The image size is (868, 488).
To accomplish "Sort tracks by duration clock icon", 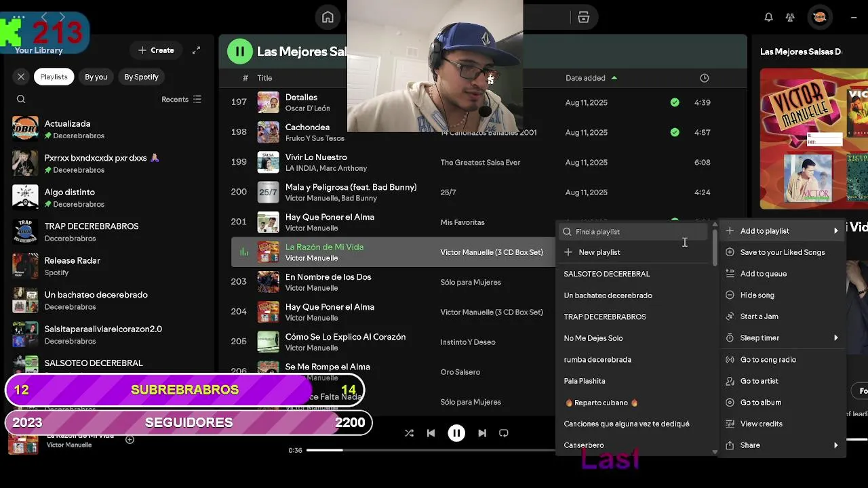I will (x=704, y=78).
